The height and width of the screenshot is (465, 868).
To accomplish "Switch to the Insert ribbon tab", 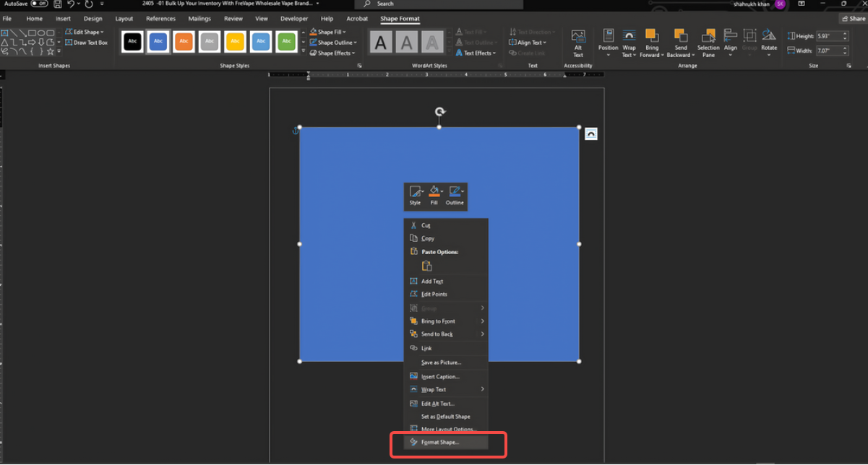I will (x=63, y=19).
